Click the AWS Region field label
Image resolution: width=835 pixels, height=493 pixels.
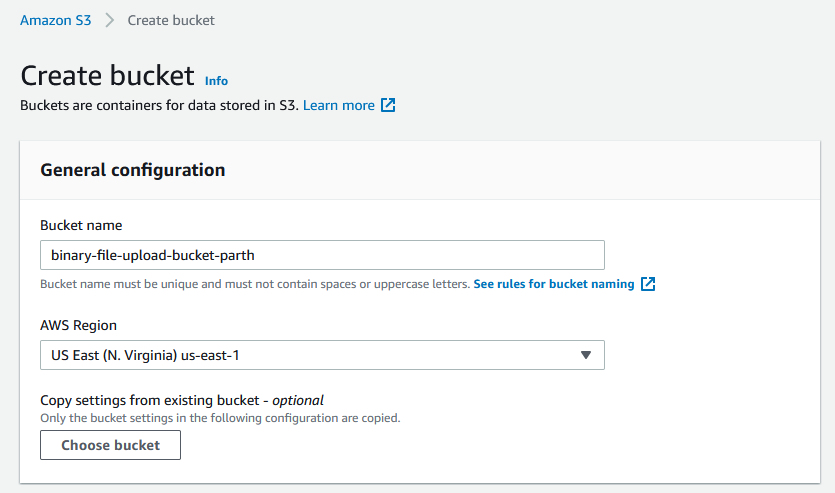(78, 325)
